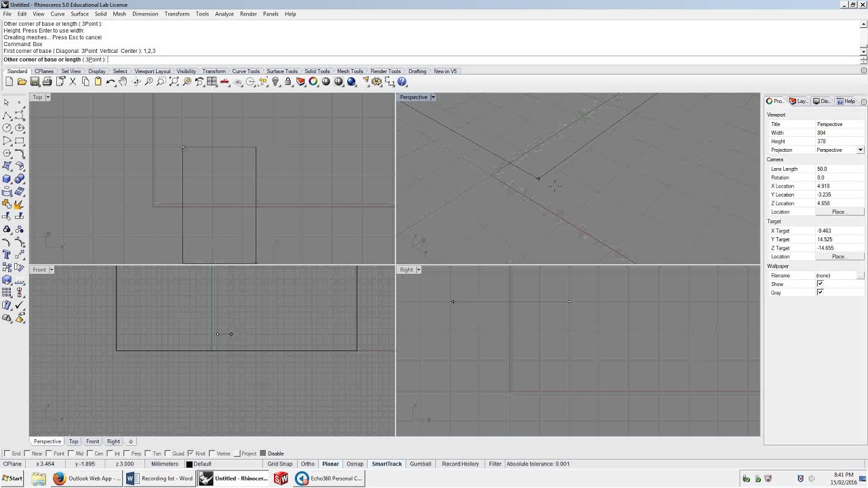Enable the Mid object snap
Screen dimensions: 868x488
tap(71, 453)
